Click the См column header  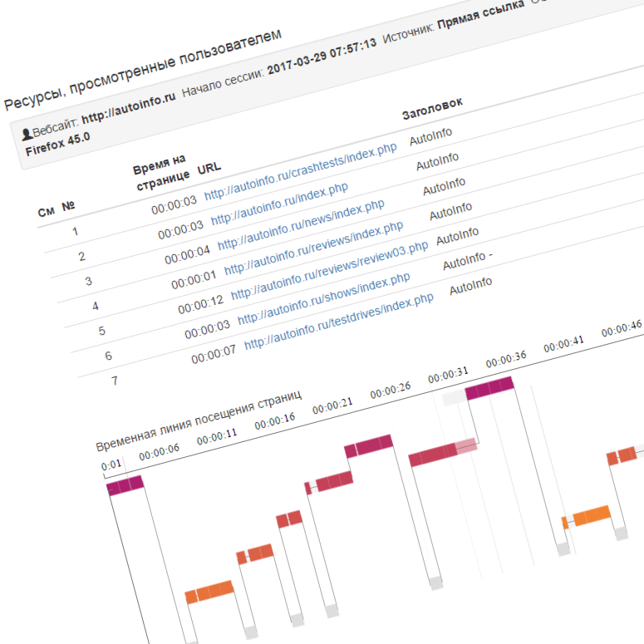coord(46,212)
